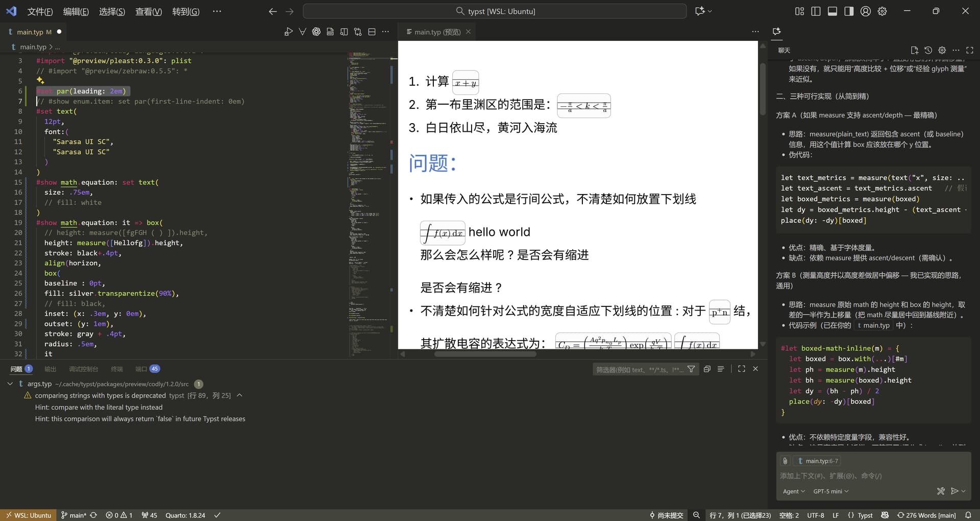The height and width of the screenshot is (521, 980).
Task: Click the 尚未提交 status bar item
Action: tap(666, 515)
